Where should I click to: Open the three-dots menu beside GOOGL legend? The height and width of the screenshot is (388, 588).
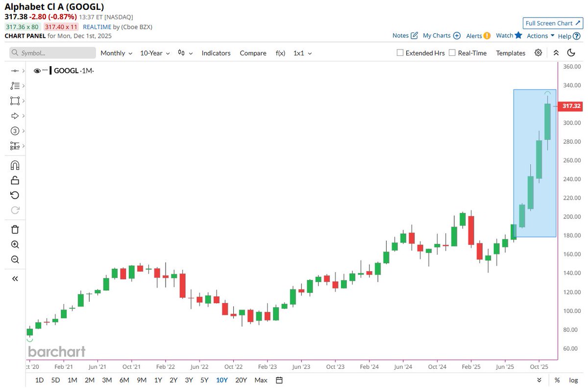[45, 71]
